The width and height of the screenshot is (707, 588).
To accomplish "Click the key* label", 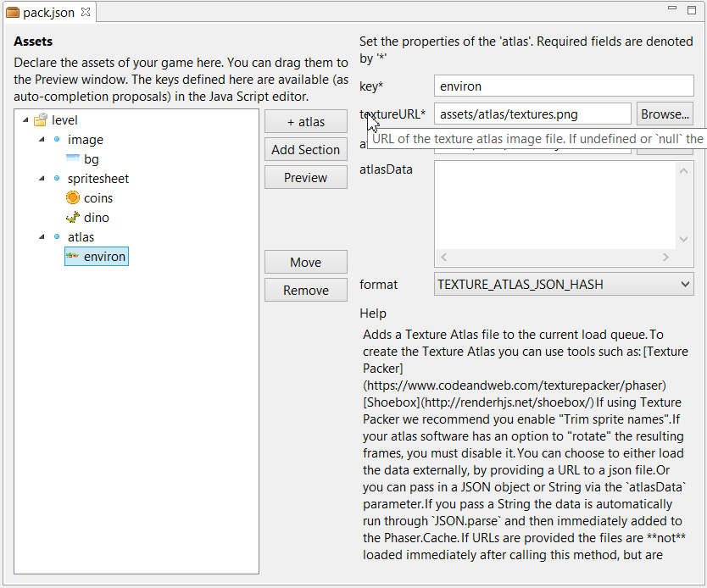I will 371,86.
